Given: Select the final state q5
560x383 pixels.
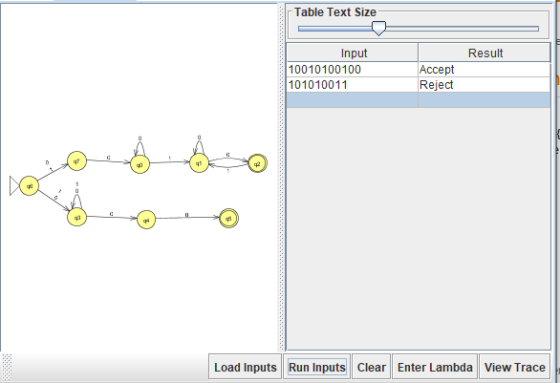Looking at the screenshot, I should coord(229,218).
